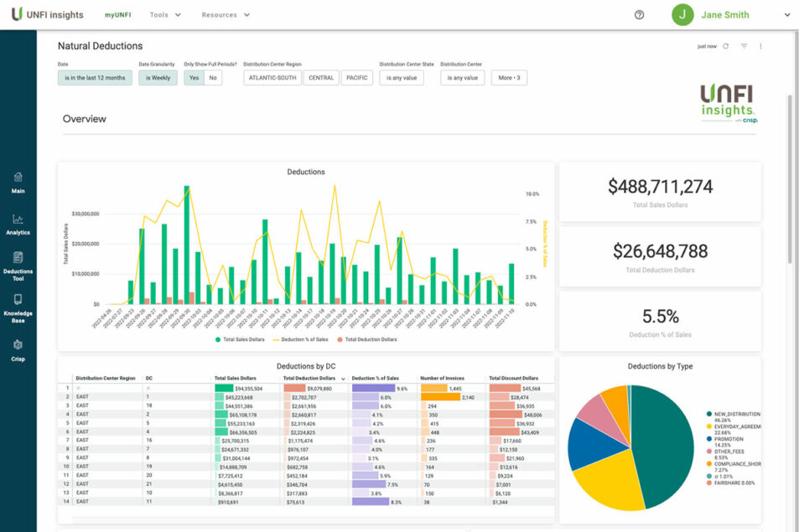Click the $488,711,274 Total Sales Dollars tile
Screen dimensions: 799x532
tap(661, 192)
